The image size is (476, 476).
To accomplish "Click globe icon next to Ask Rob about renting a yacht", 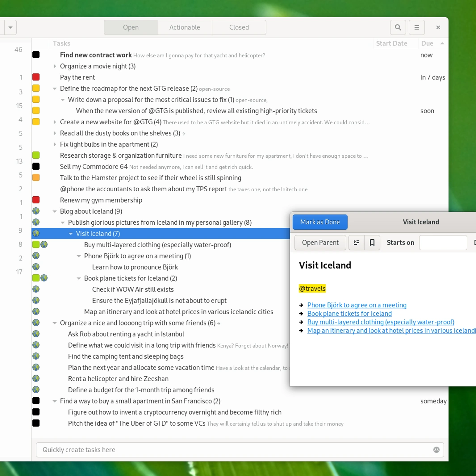I will tap(36, 334).
